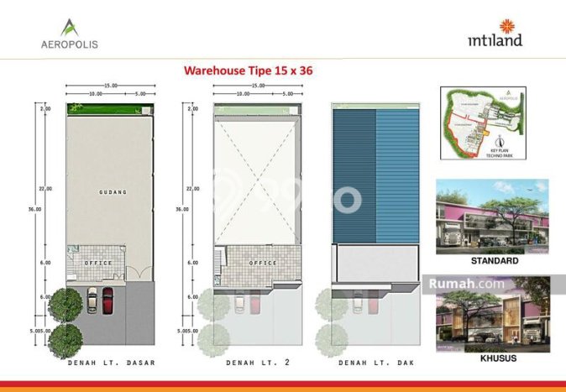566x392 pixels.
Task: Select the 'DENAH LT. DASAR' caption
Action: coord(112,363)
